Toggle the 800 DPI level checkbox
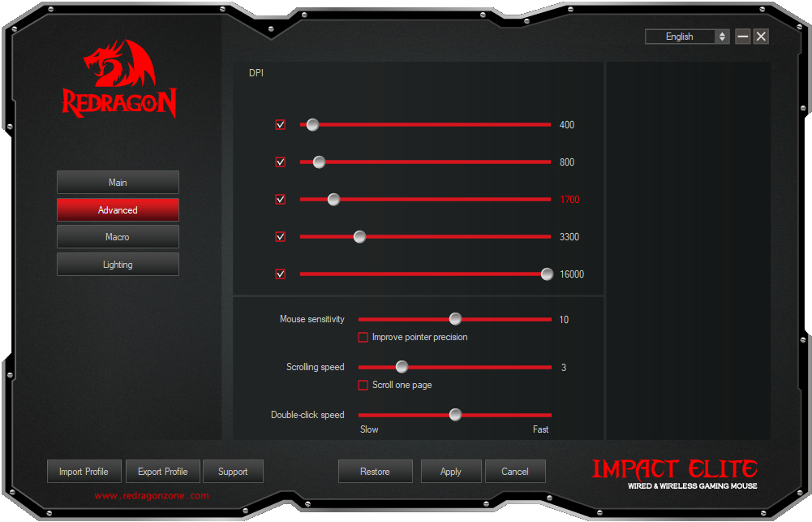Viewport: 812px width, 522px height. point(280,162)
